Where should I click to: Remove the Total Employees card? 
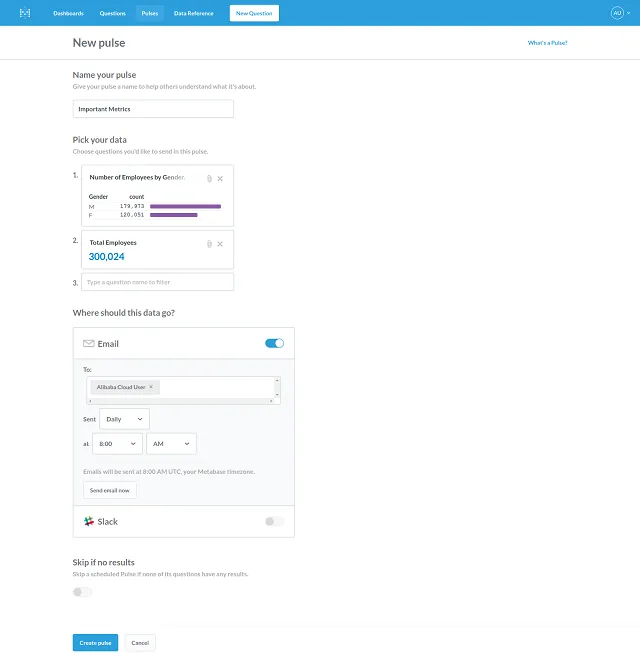pyautogui.click(x=220, y=244)
